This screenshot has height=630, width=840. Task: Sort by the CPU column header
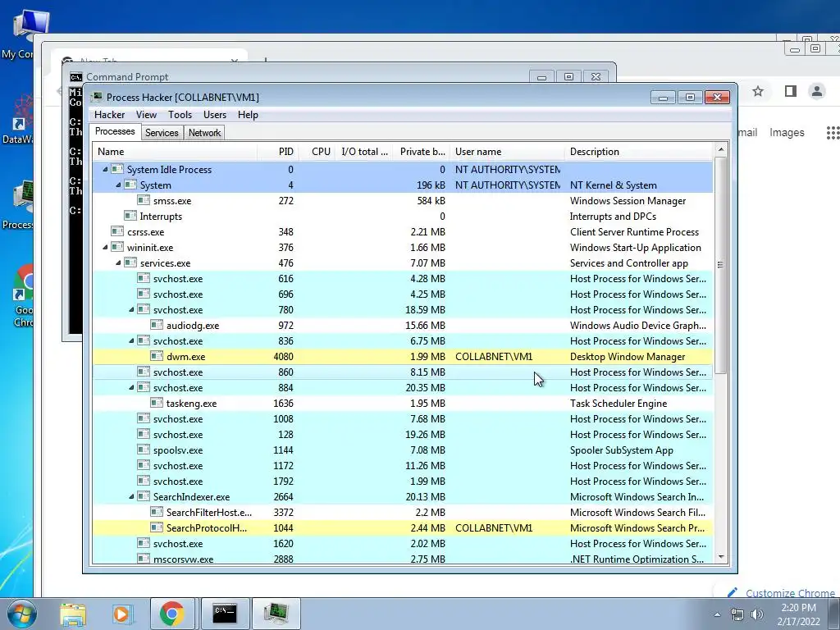point(317,152)
